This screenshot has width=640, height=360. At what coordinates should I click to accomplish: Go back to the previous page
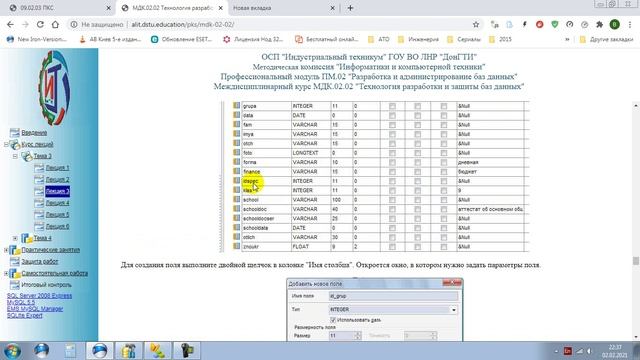11,24
